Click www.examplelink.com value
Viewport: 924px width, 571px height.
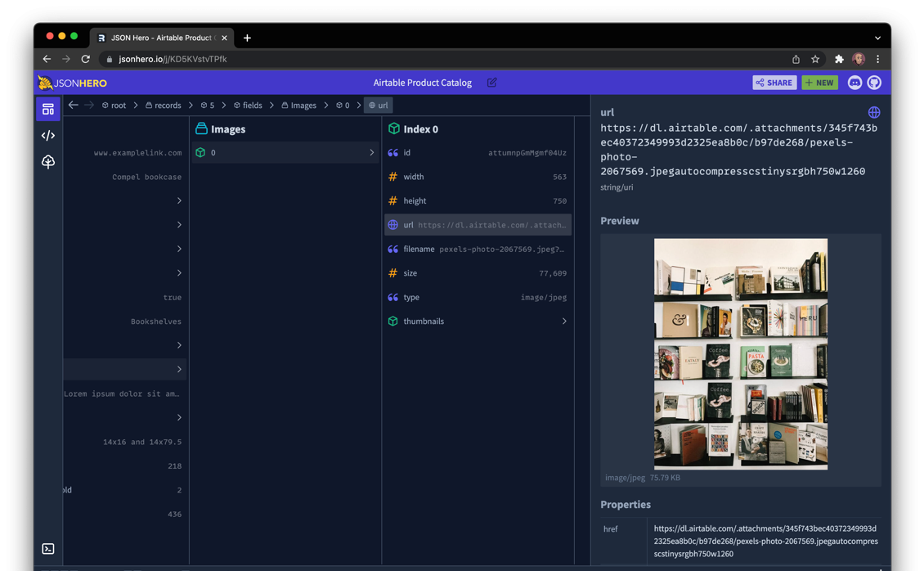(137, 153)
